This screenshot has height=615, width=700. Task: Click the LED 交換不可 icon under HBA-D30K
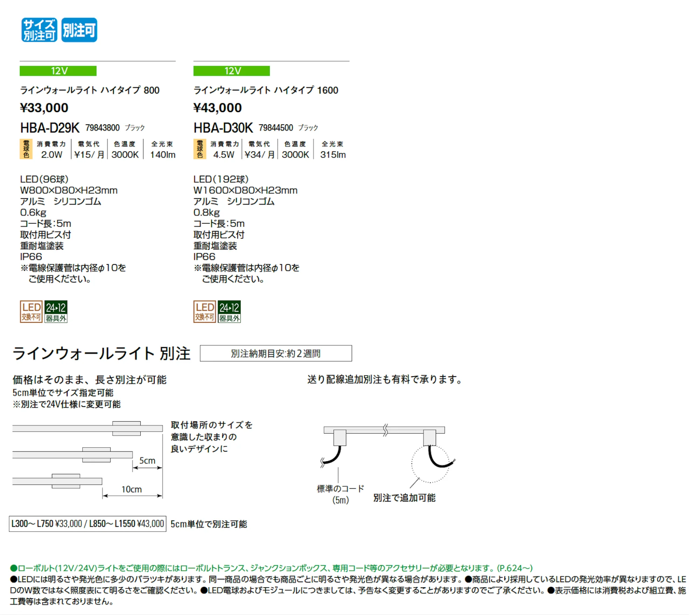click(x=205, y=311)
